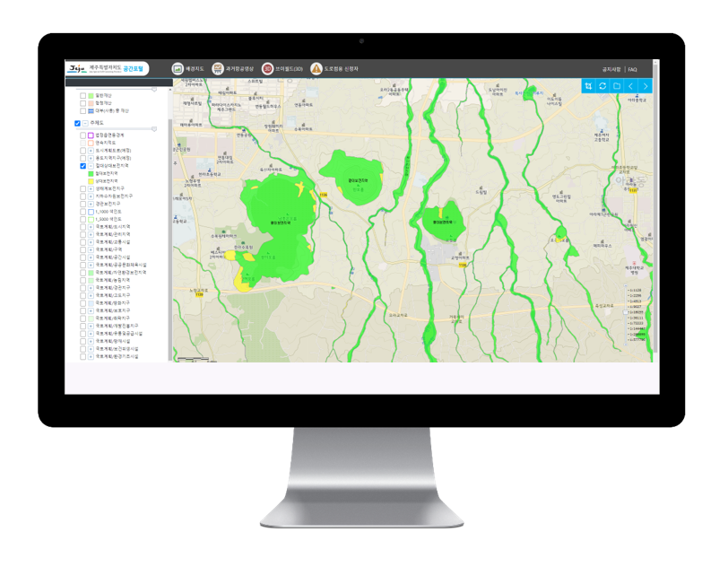Enable the 경관보전지구 layer checkbox
This screenshot has height=567, width=728.
83,204
